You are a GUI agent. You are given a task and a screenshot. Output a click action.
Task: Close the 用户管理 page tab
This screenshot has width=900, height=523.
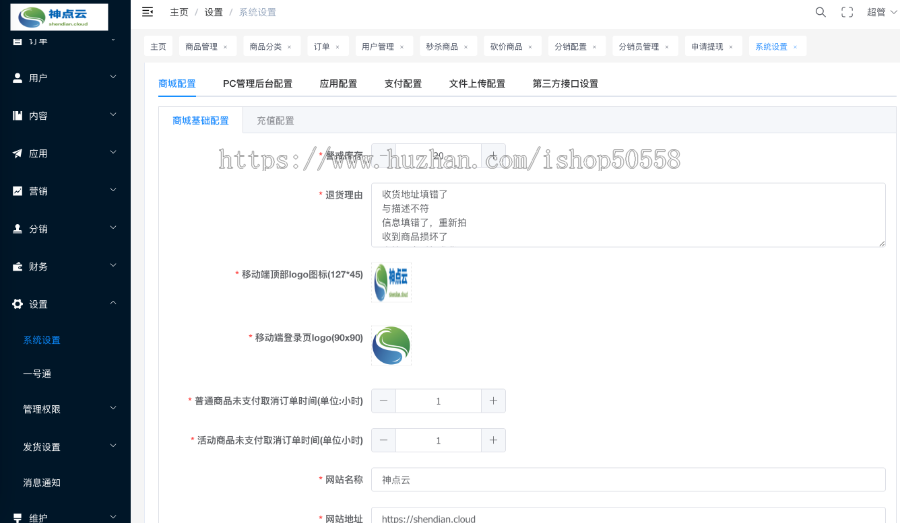tap(402, 47)
